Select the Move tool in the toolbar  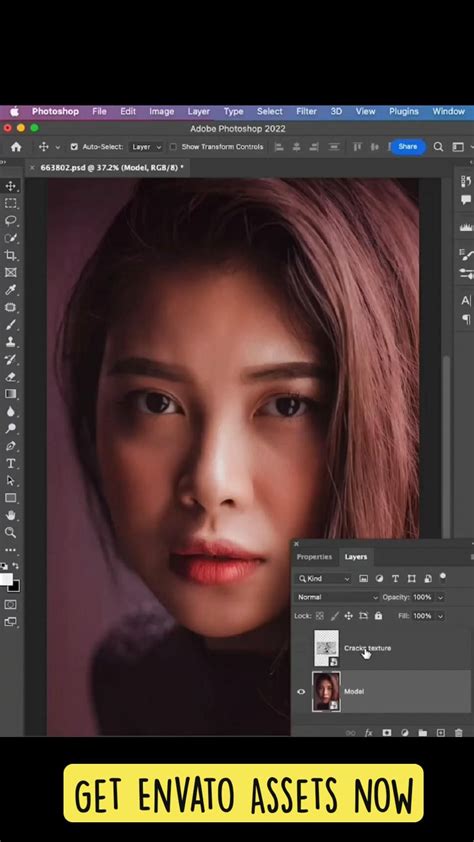(10, 186)
